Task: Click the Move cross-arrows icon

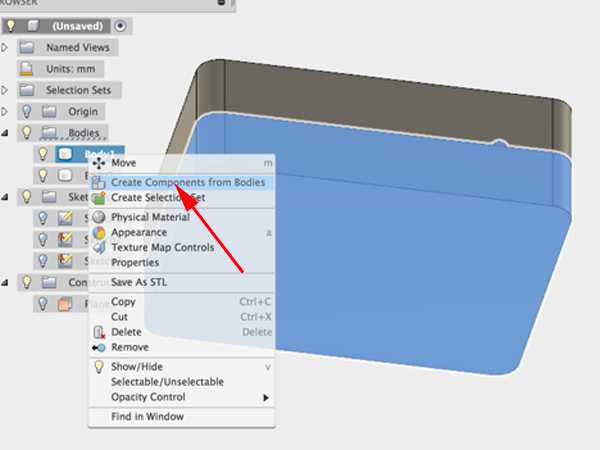Action: 99,163
